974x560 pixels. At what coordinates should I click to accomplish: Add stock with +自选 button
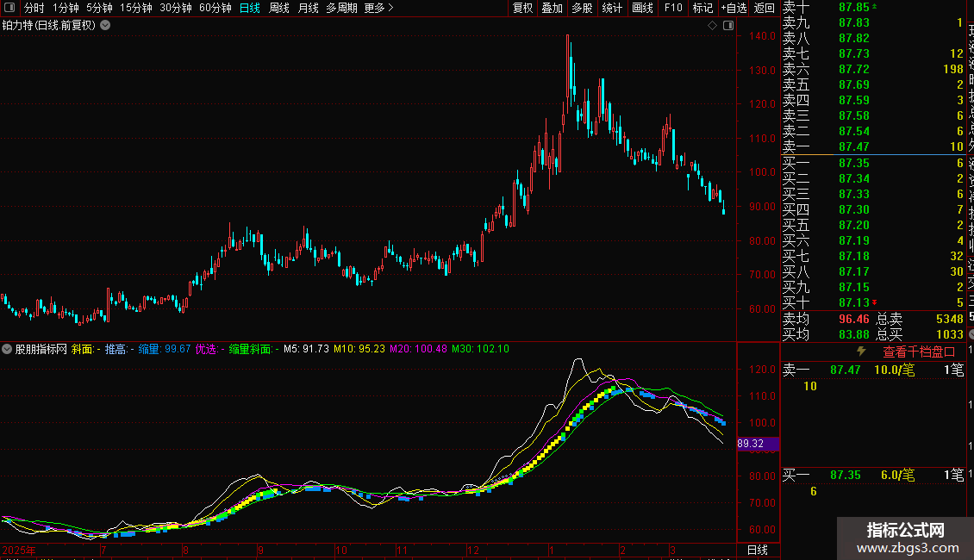[734, 8]
